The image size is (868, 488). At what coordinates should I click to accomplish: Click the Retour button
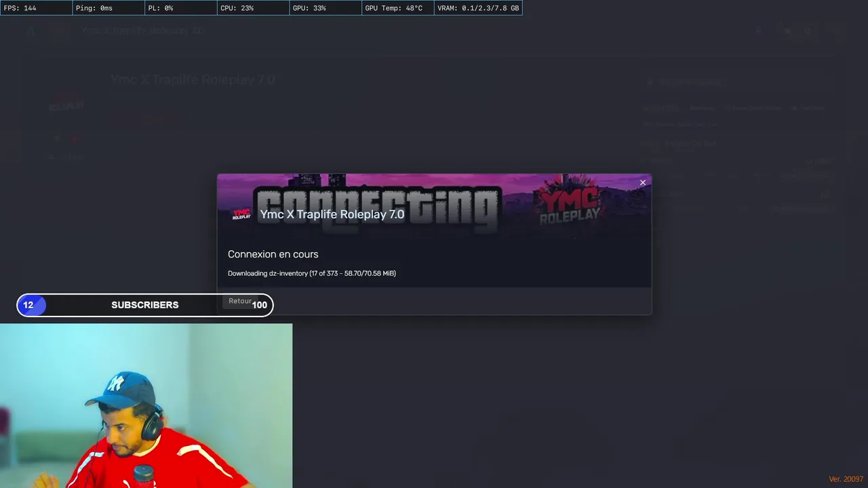coord(239,301)
